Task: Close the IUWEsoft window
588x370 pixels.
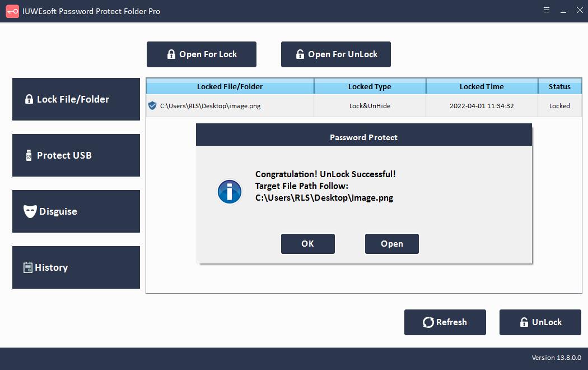Action: click(x=580, y=10)
